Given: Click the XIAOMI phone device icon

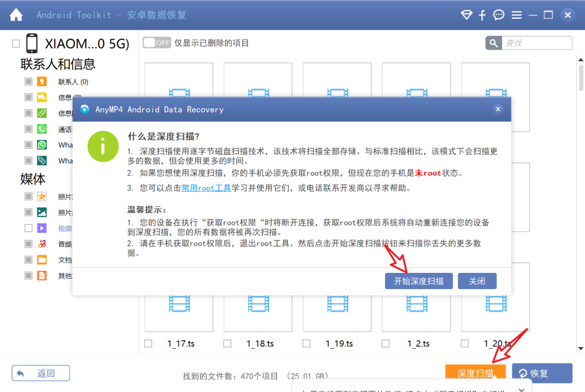Looking at the screenshot, I should (x=32, y=43).
